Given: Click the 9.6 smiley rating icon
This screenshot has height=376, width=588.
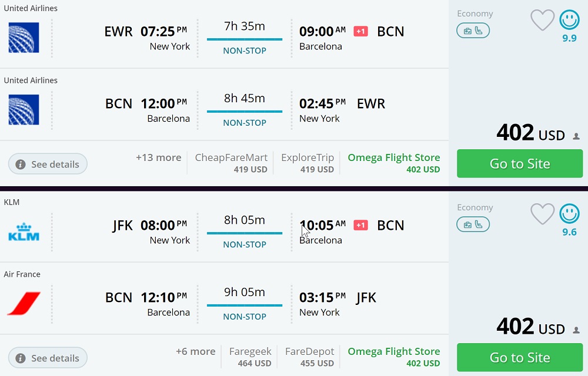Looking at the screenshot, I should [569, 214].
